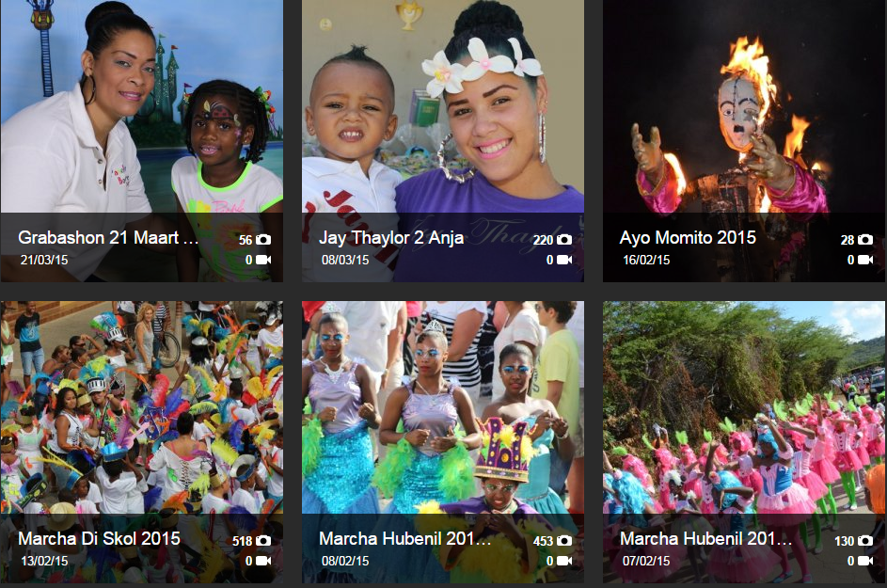Click photo camera icon on Marcha Di Skol album
This screenshot has height=588, width=887.
[263, 541]
